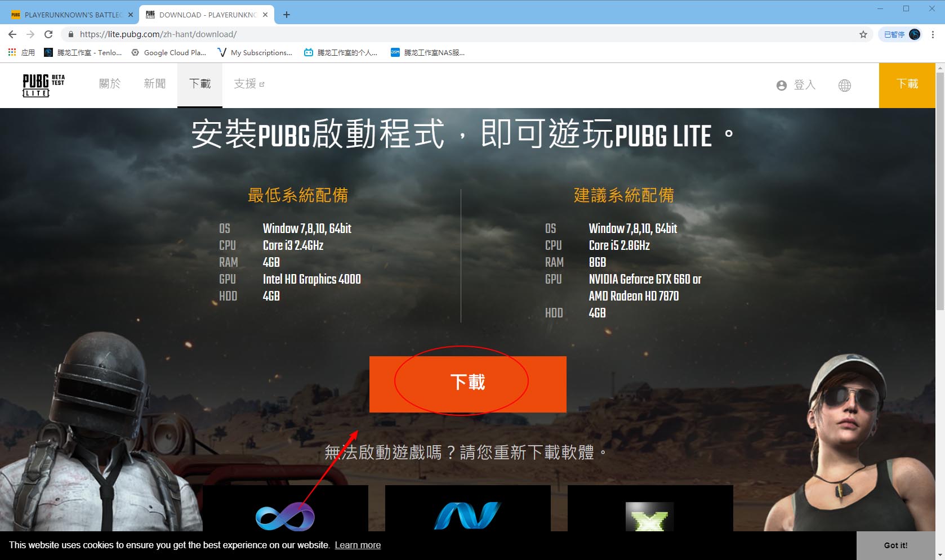Click the DirectX logo tile
Image resolution: width=945 pixels, height=560 pixels.
click(x=650, y=509)
